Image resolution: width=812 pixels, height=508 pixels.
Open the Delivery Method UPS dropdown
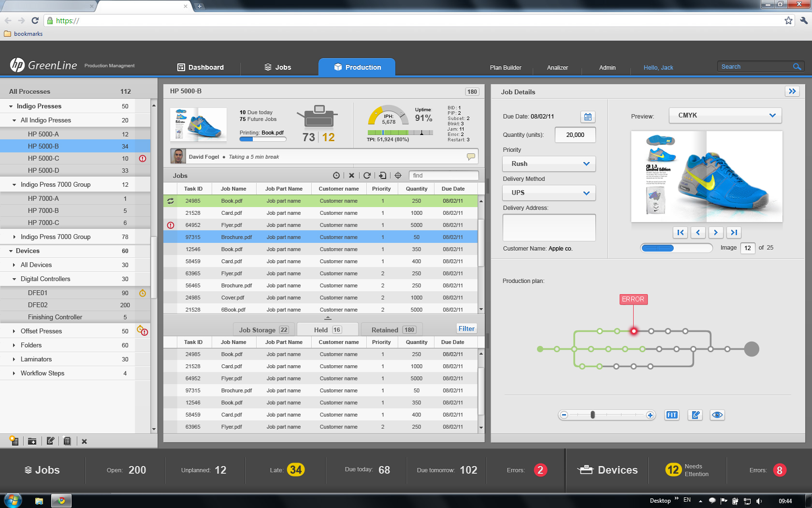tap(549, 193)
